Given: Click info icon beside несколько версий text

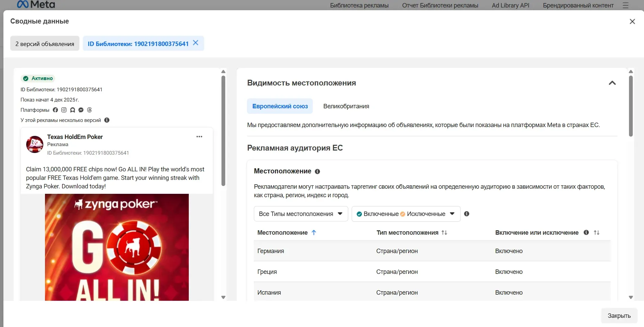Looking at the screenshot, I should [x=107, y=120].
